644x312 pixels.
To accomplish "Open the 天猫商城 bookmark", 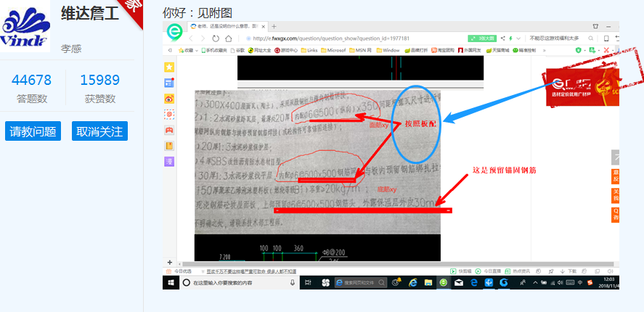I will pos(498,50).
